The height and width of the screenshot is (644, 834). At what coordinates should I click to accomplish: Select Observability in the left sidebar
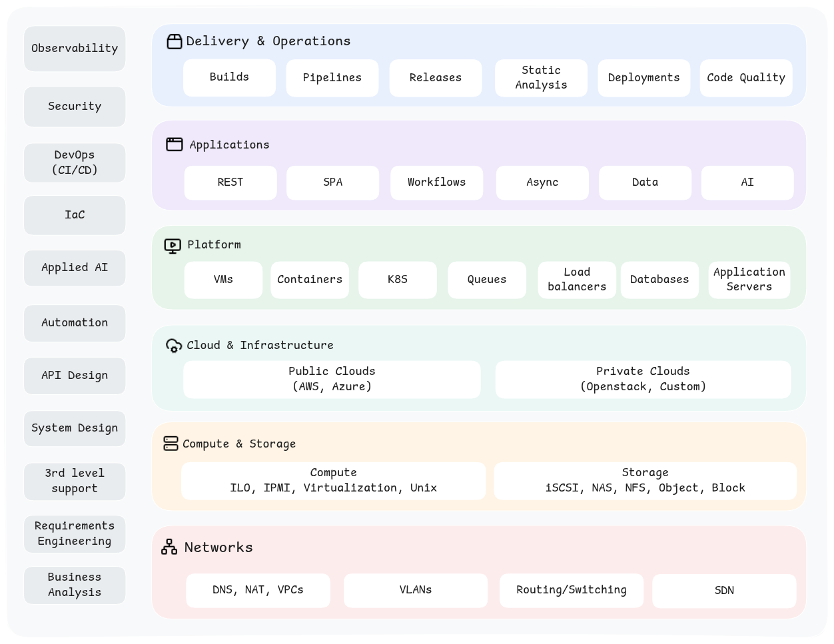tap(75, 48)
